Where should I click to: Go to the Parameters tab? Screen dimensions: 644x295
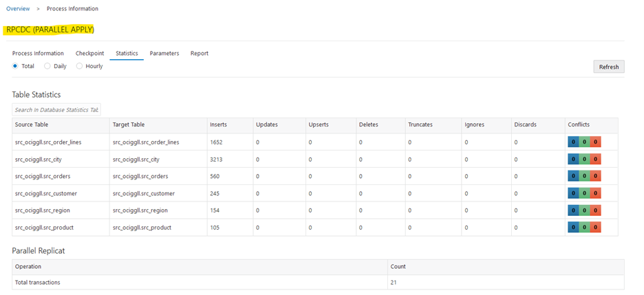pyautogui.click(x=164, y=53)
